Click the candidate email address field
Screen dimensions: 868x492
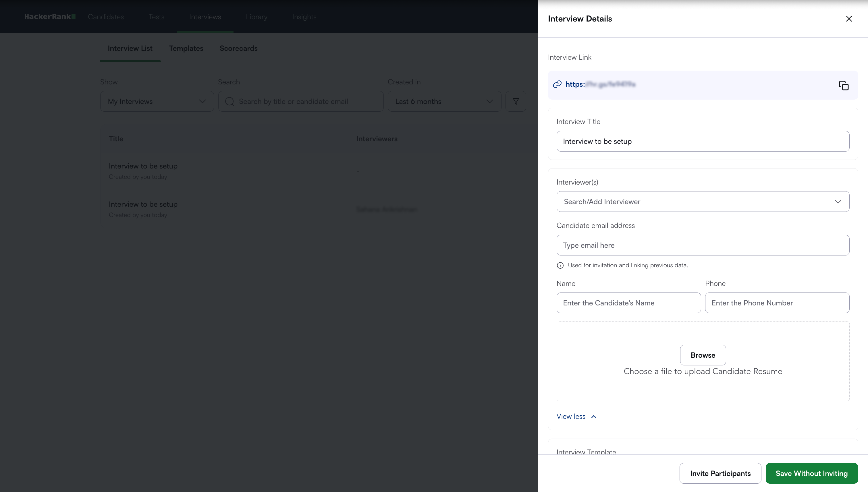(x=703, y=245)
